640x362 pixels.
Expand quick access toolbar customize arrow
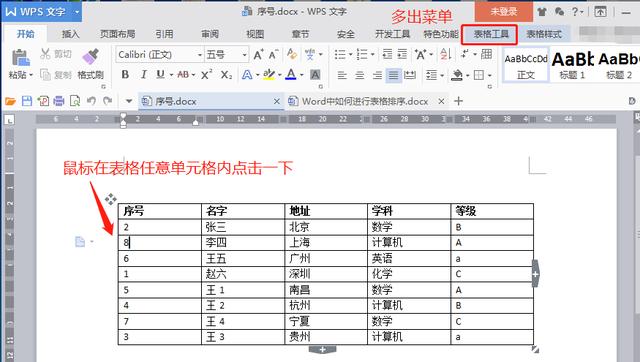pyautogui.click(x=129, y=101)
